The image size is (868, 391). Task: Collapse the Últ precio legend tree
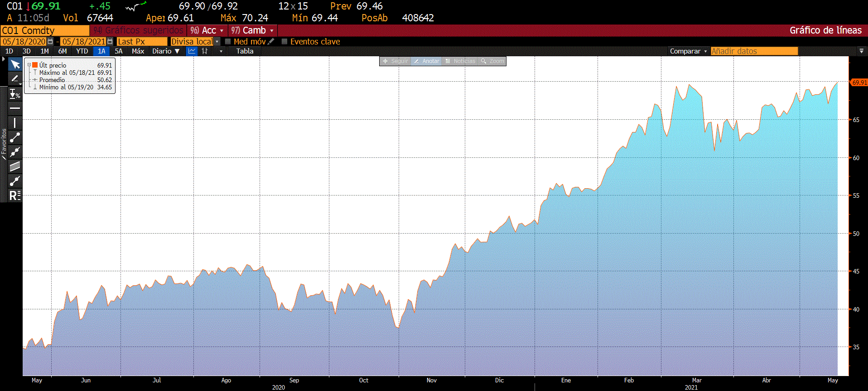29,65
